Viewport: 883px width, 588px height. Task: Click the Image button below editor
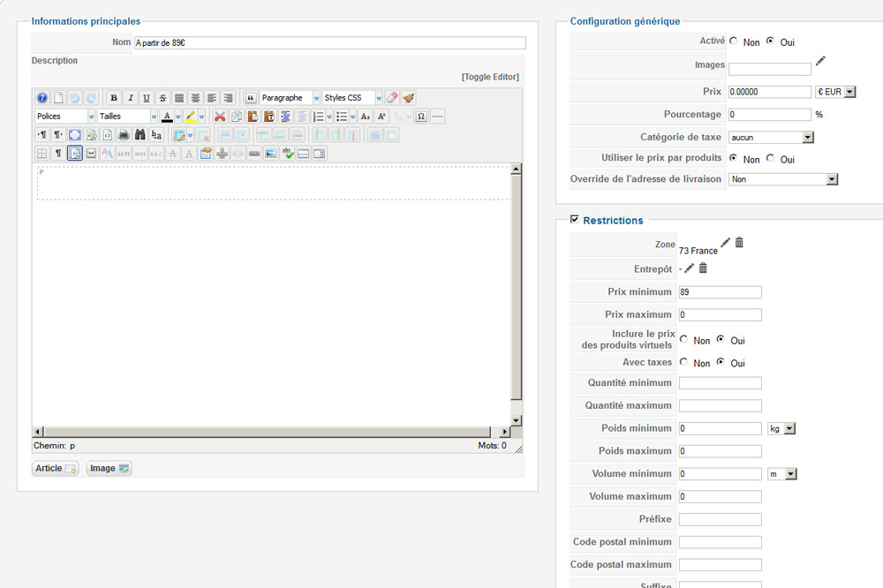tap(109, 468)
